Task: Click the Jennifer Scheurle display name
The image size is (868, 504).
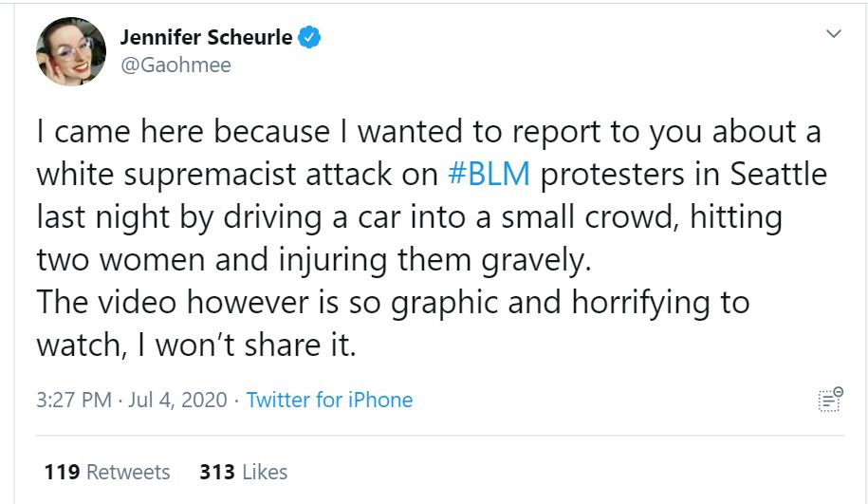Action: (x=206, y=38)
